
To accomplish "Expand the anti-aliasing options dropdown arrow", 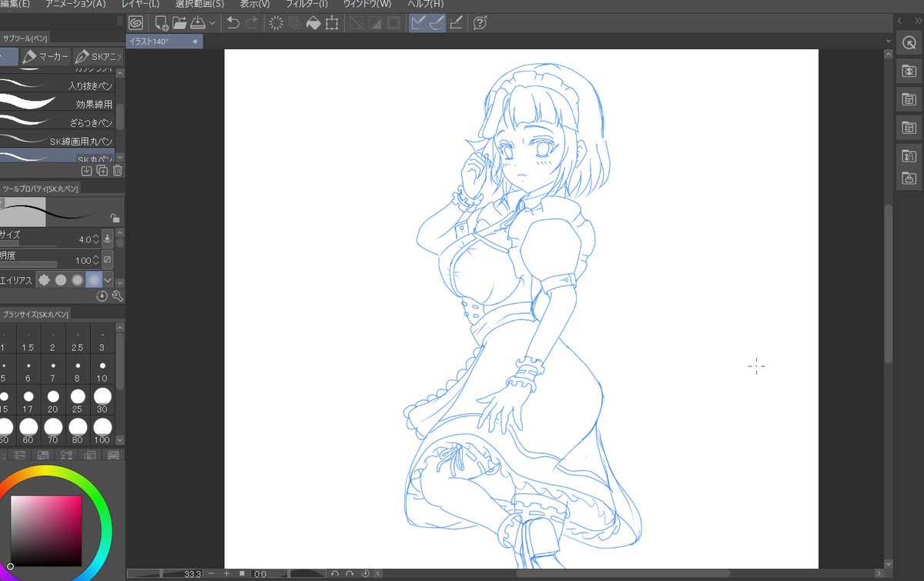I will click(x=109, y=280).
